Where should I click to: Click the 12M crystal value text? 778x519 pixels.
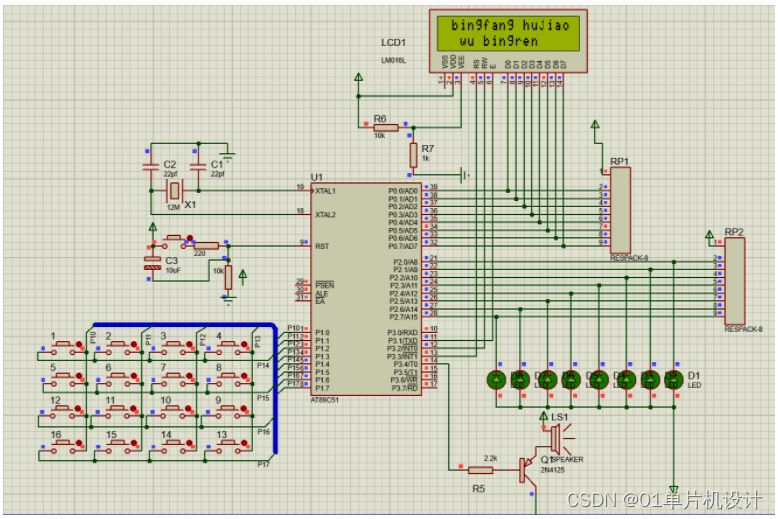pyautogui.click(x=174, y=207)
